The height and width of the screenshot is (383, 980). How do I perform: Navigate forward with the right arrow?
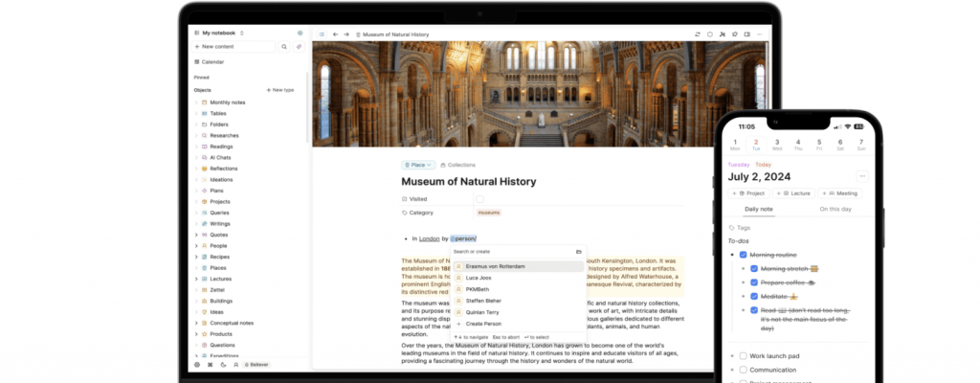[346, 34]
